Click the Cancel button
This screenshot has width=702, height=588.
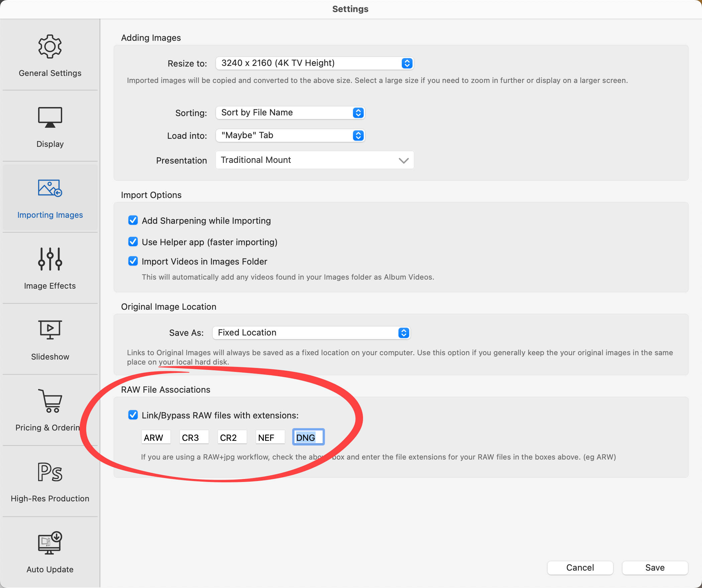click(x=580, y=568)
